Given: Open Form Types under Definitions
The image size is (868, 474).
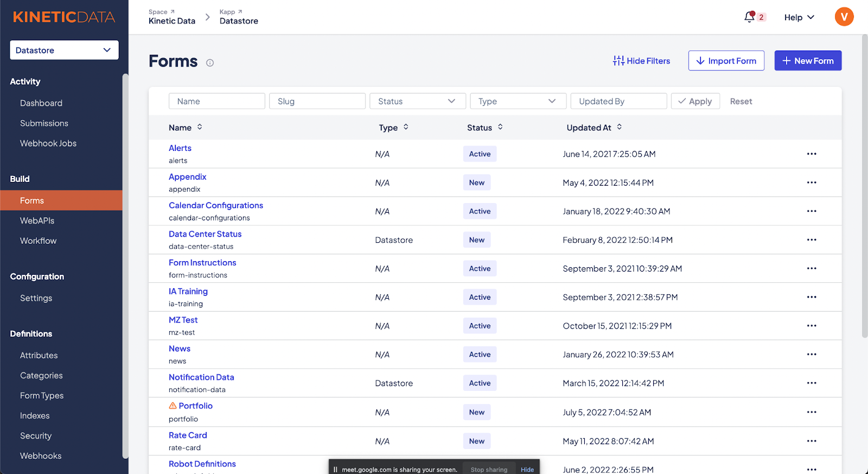Looking at the screenshot, I should (x=42, y=395).
